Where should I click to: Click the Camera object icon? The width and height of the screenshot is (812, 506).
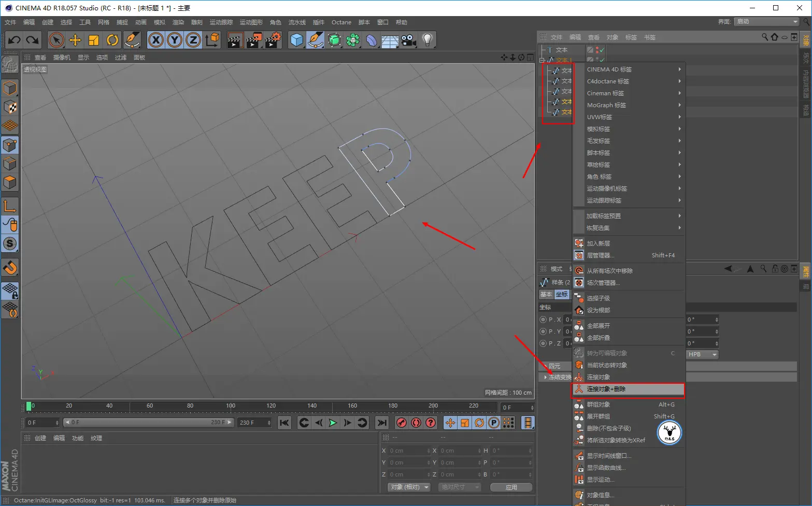click(x=409, y=40)
